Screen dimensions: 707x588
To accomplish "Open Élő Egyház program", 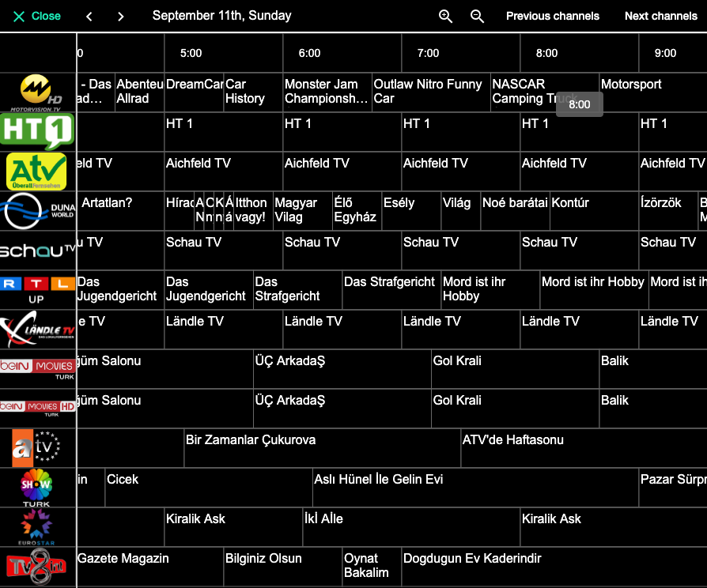I will point(357,211).
